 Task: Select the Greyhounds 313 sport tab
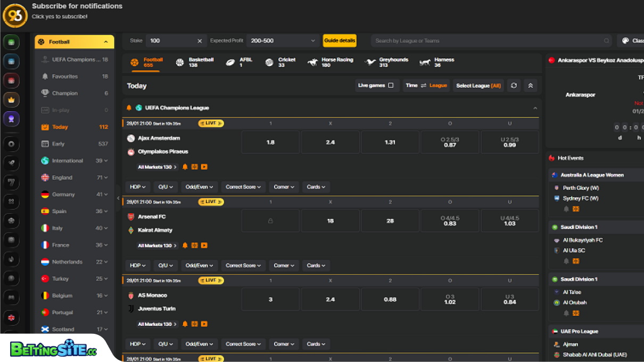[387, 63]
